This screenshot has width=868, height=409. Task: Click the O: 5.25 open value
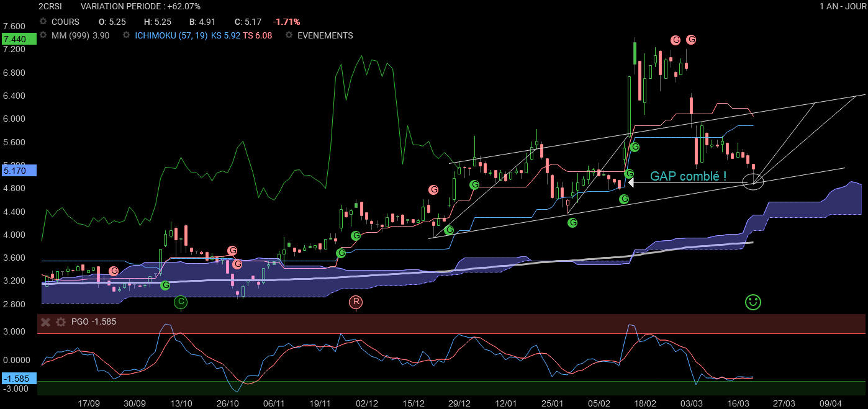coord(112,22)
